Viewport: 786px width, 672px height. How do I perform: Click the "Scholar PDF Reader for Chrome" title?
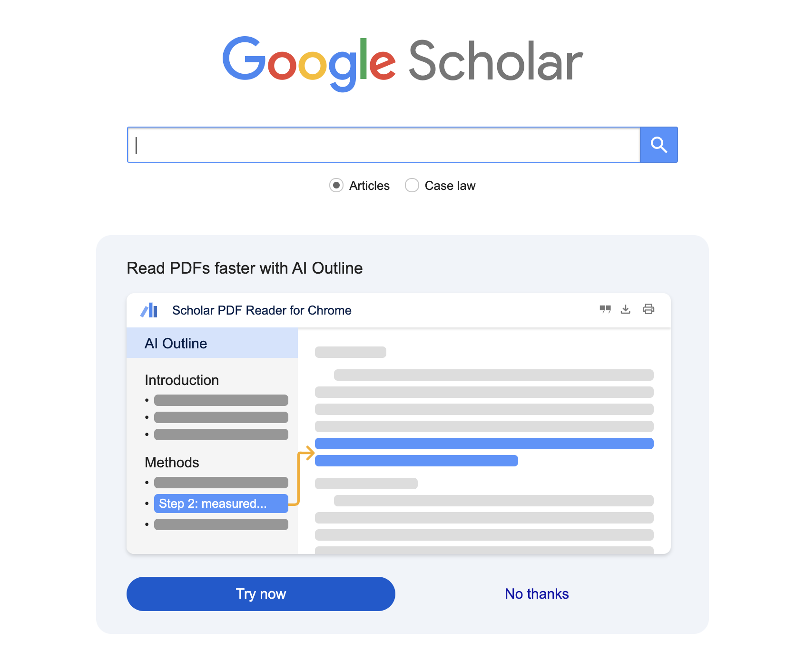pos(262,310)
